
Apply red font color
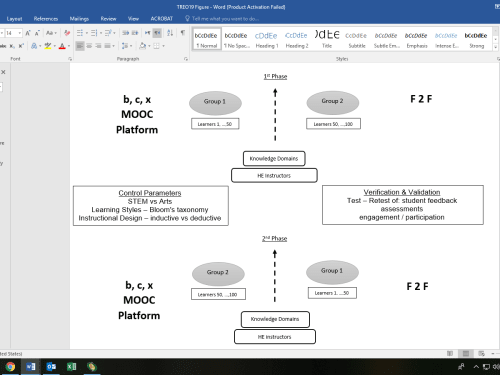pyautogui.click(x=62, y=46)
